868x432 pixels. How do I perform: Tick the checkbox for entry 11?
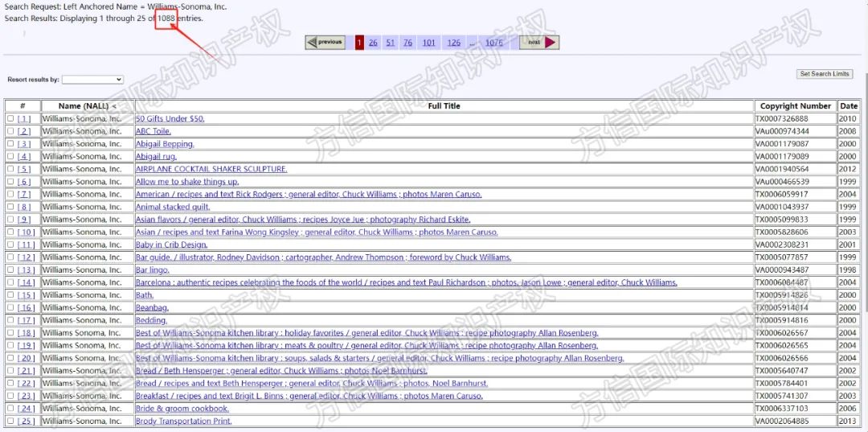pos(10,245)
